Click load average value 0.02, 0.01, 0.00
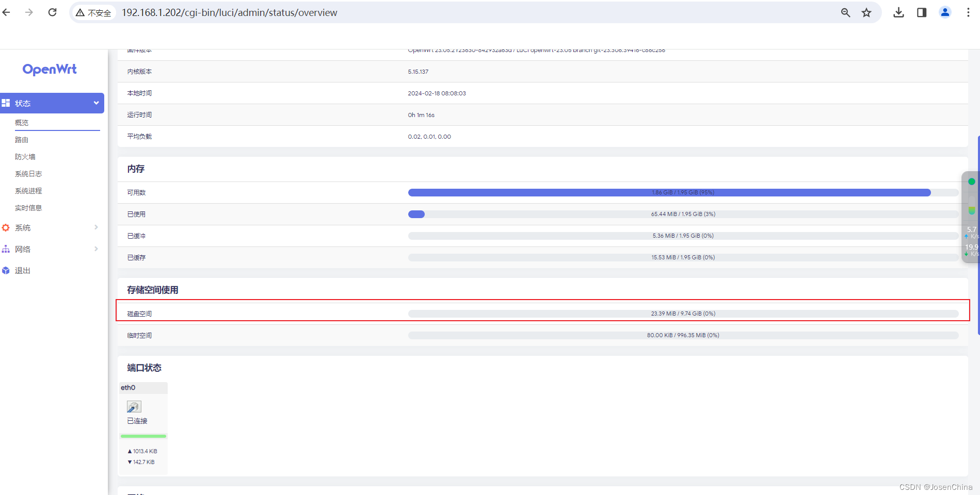 (429, 137)
